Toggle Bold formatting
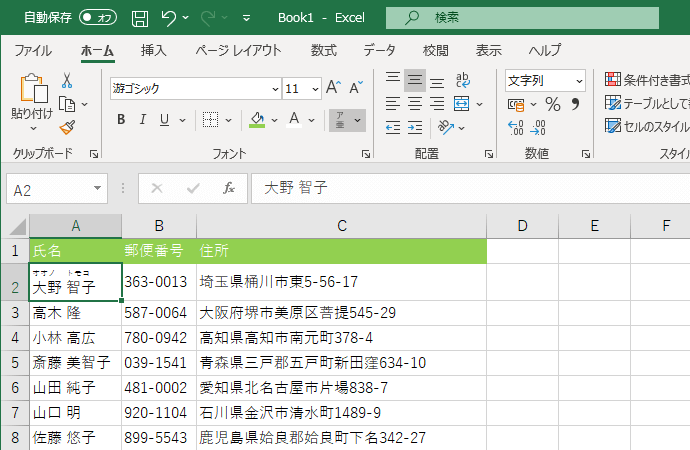This screenshot has width=690, height=450. 121,119
